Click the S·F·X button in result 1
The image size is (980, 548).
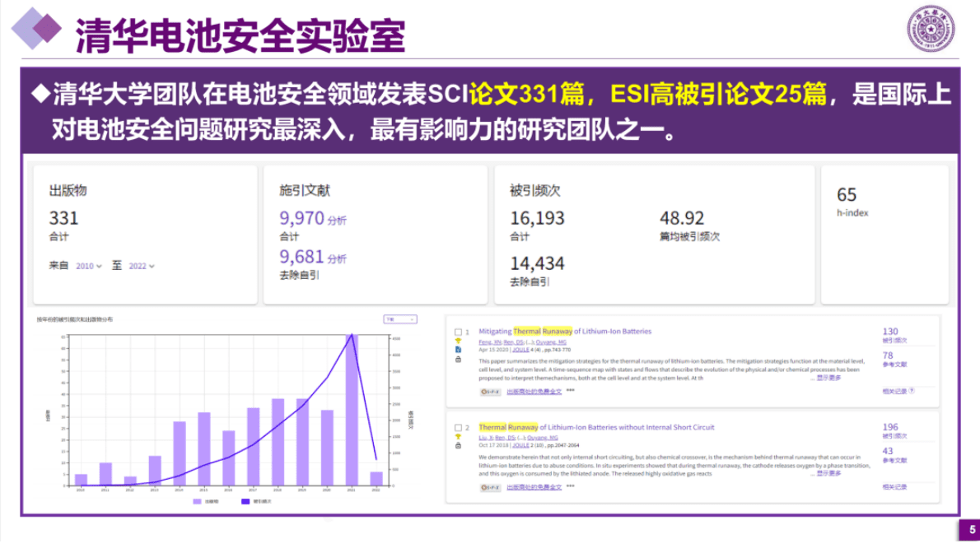(491, 392)
